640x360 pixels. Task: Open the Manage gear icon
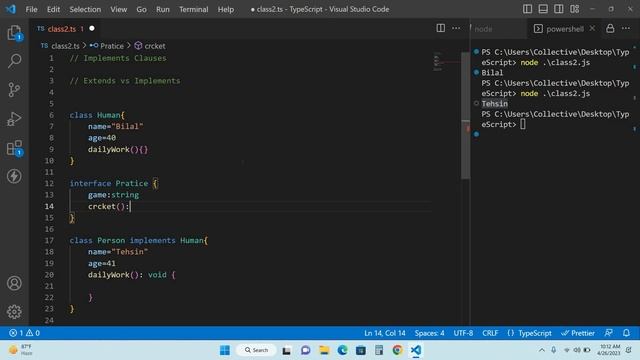(x=14, y=312)
